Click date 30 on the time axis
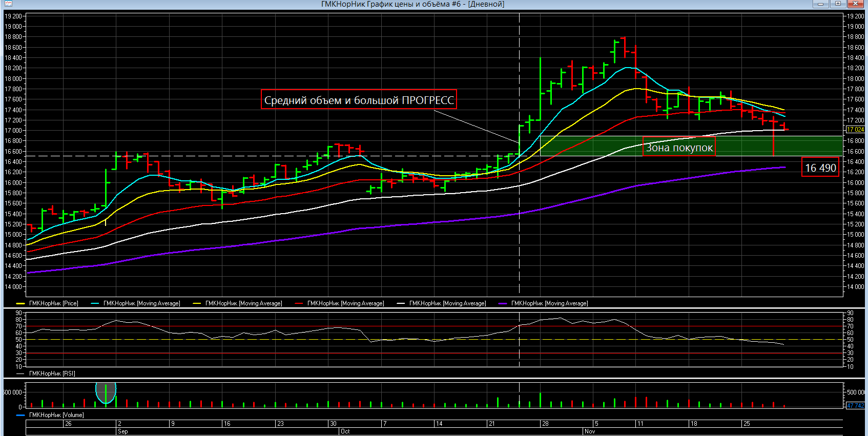This screenshot has width=868, height=436. pos(333,424)
